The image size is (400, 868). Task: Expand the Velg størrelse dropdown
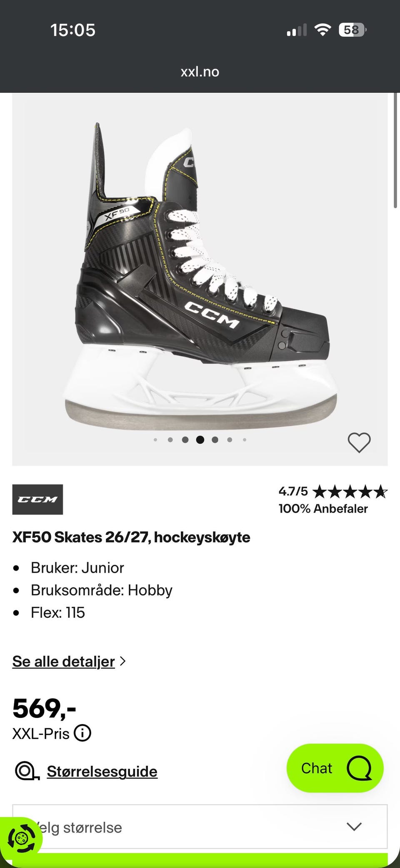200,827
